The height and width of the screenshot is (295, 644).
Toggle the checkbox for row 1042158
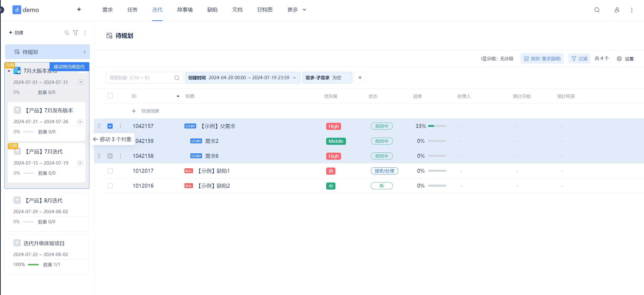tap(110, 156)
